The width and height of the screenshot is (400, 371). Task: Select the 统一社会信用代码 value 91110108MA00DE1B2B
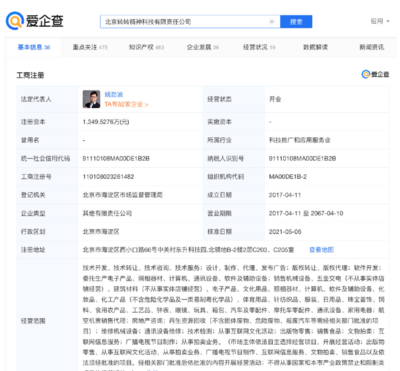116,158
